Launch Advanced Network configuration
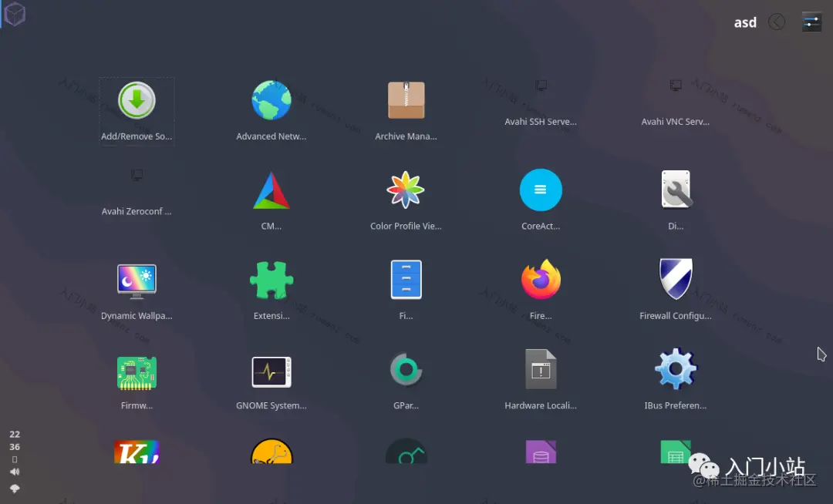 click(x=271, y=112)
